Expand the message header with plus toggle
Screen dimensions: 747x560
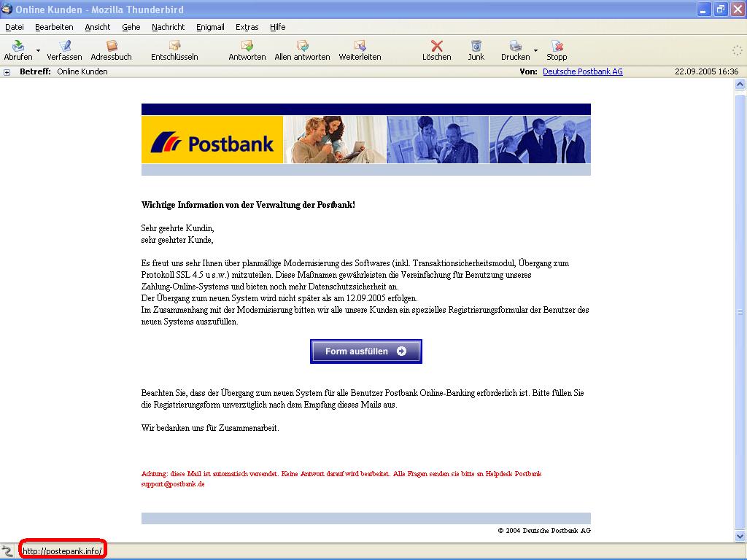tap(7, 72)
